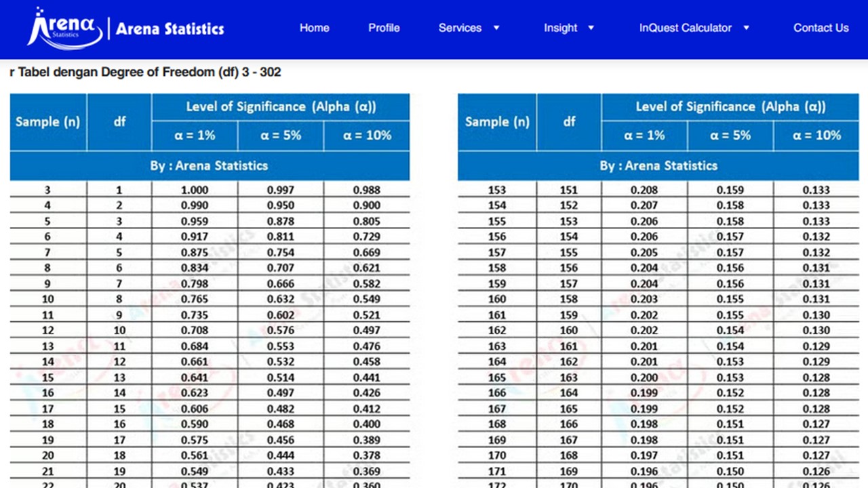Select the cell with value 1.000
Image resolution: width=868 pixels, height=488 pixels.
coord(195,190)
